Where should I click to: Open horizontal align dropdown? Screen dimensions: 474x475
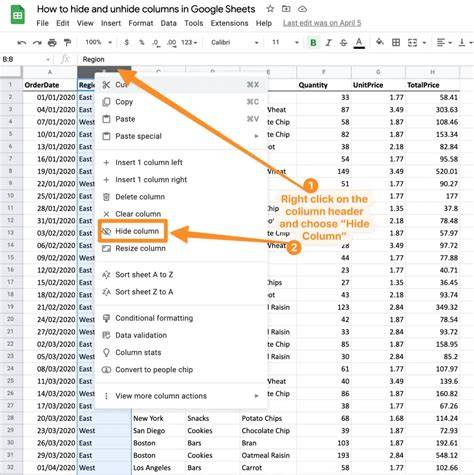pyautogui.click(x=444, y=43)
